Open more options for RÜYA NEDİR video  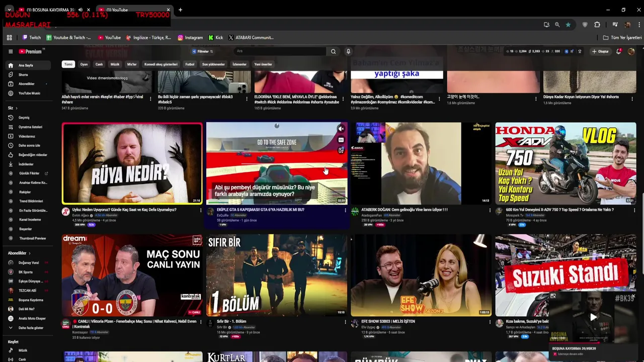tap(201, 210)
